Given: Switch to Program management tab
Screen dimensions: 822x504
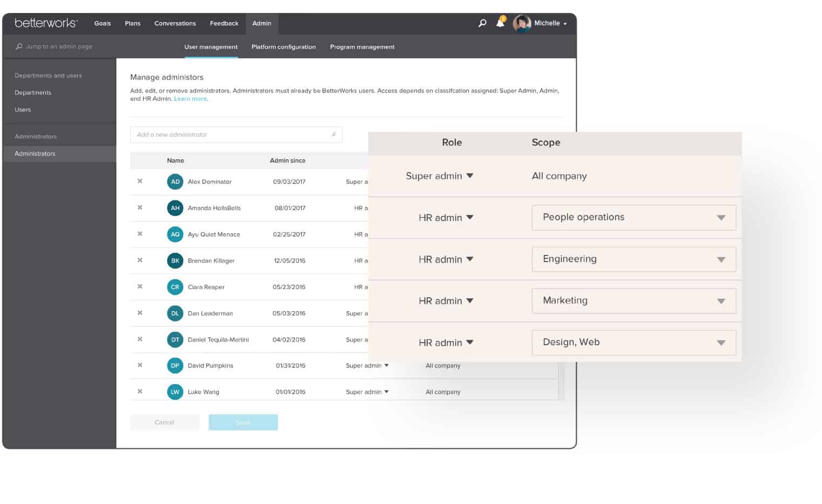Looking at the screenshot, I should (x=362, y=47).
